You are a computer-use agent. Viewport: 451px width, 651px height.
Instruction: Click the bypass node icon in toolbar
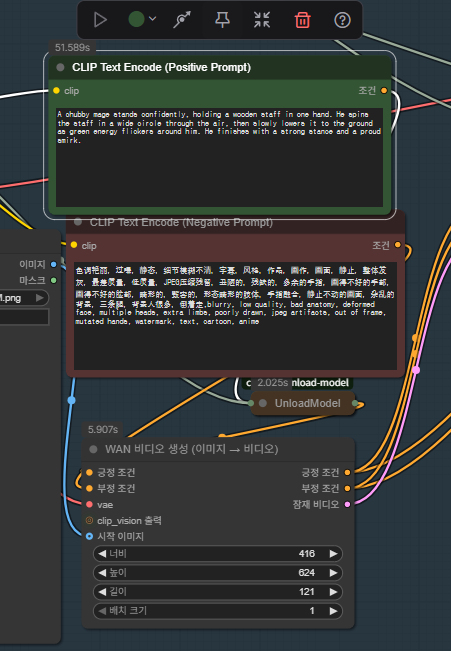point(181,20)
